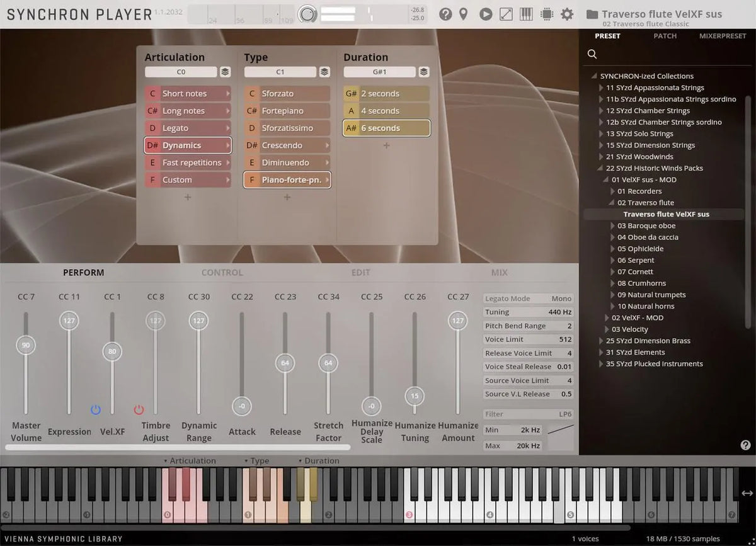
Task: Click the play button icon in top toolbar
Action: pyautogui.click(x=485, y=14)
